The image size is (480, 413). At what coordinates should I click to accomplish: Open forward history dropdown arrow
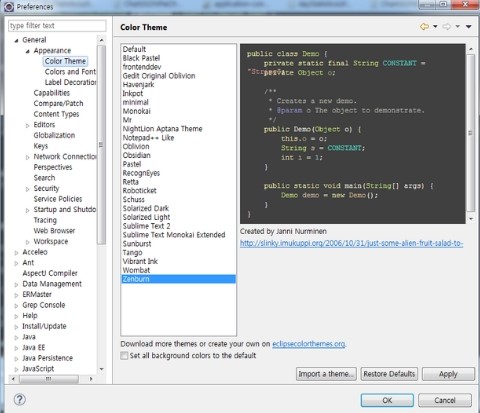click(458, 26)
